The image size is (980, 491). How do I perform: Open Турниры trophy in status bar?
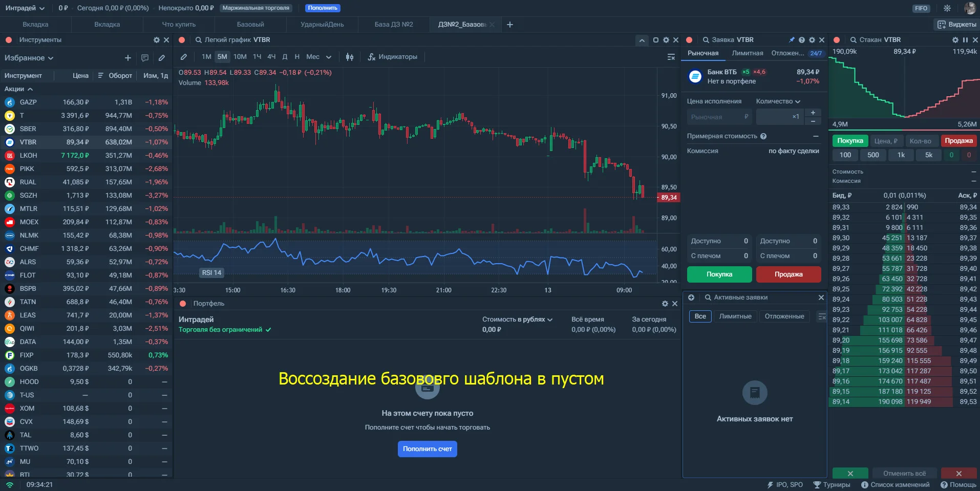click(x=832, y=485)
